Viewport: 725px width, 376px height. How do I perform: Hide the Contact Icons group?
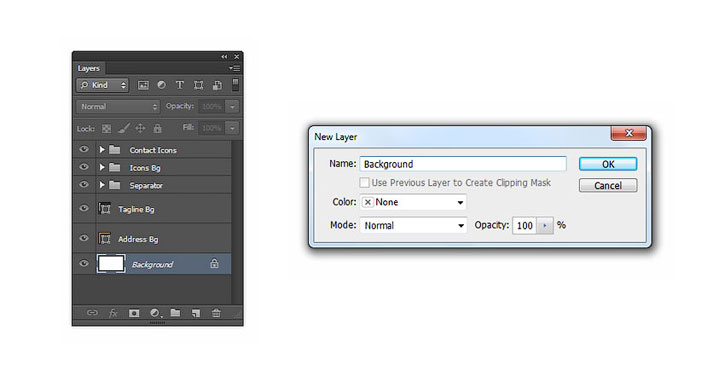tap(84, 149)
